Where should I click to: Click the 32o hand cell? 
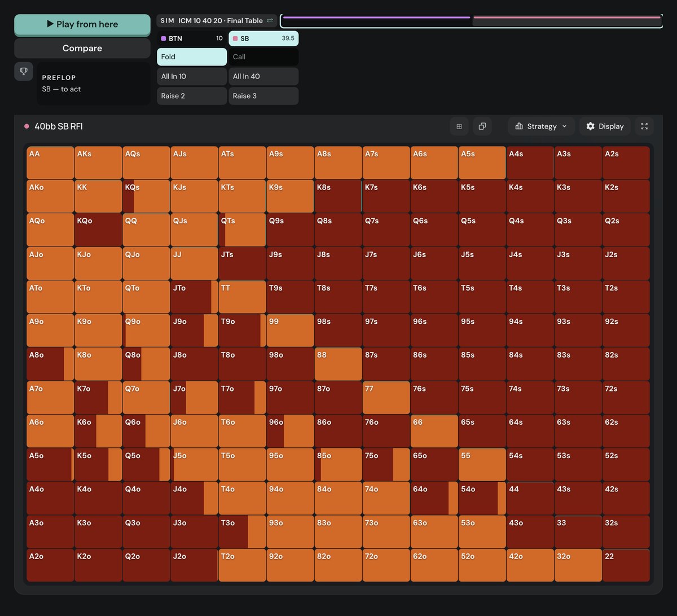pos(578,566)
